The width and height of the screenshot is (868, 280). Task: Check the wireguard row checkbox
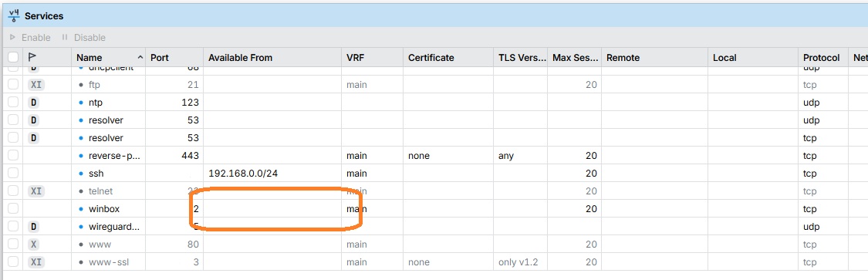click(13, 226)
